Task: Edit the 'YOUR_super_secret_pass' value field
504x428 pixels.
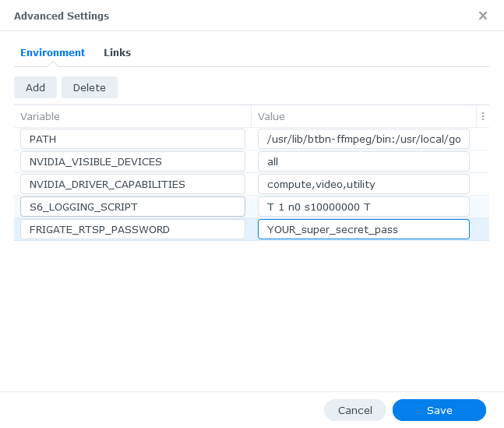Action: pos(364,229)
